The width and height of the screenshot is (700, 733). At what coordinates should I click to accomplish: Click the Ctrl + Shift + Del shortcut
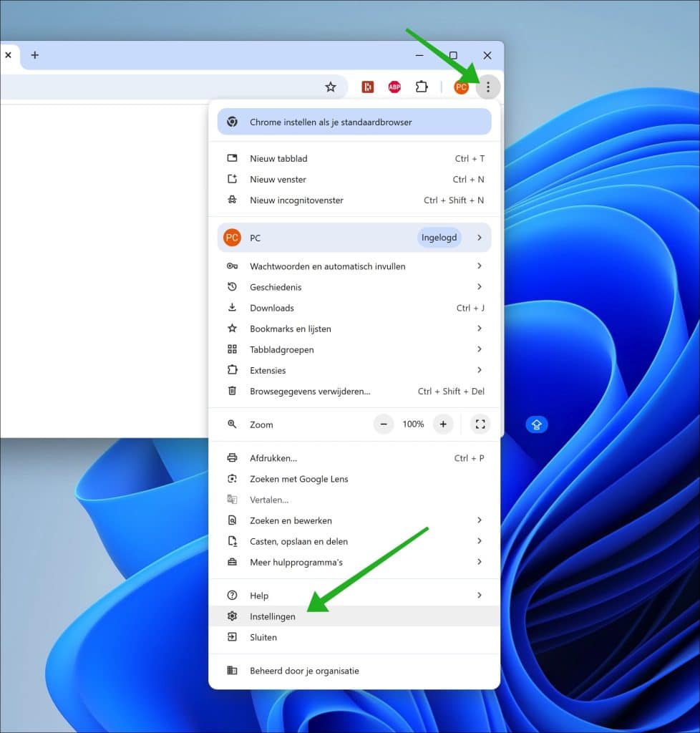[x=451, y=392]
